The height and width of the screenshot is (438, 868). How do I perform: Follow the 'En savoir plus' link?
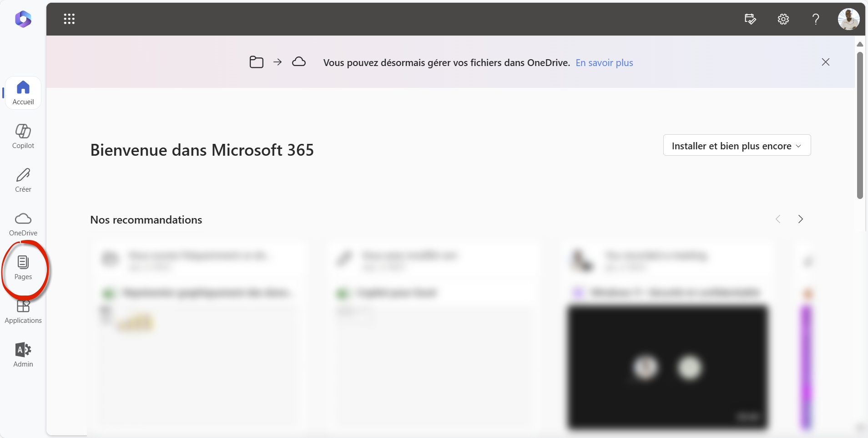(x=604, y=63)
